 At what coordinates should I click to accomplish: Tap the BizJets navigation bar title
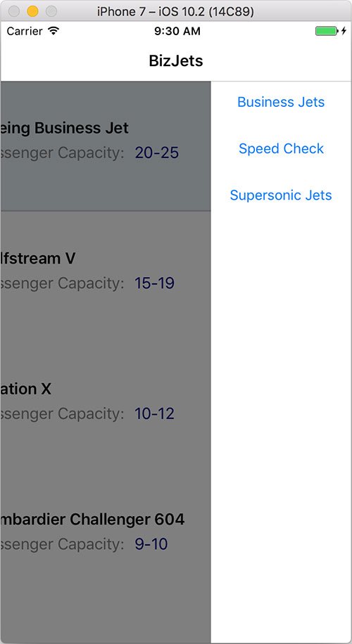coord(176,60)
